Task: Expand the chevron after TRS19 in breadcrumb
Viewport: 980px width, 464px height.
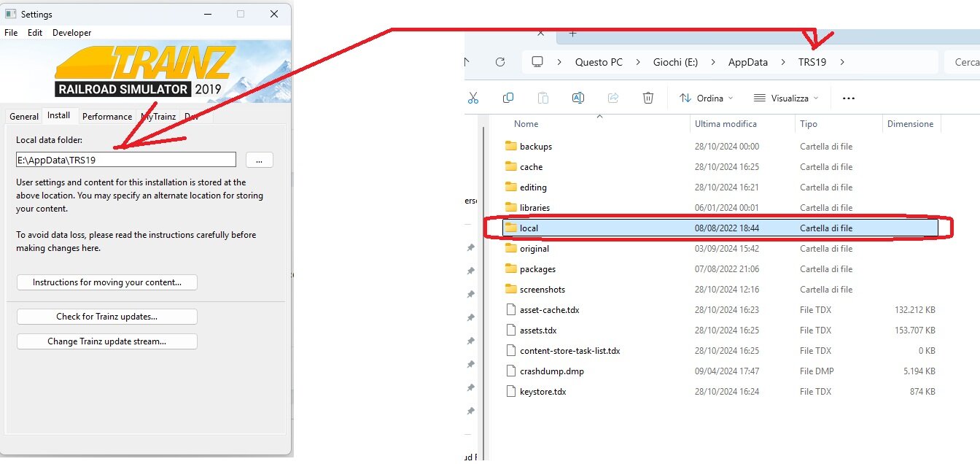Action: [842, 62]
